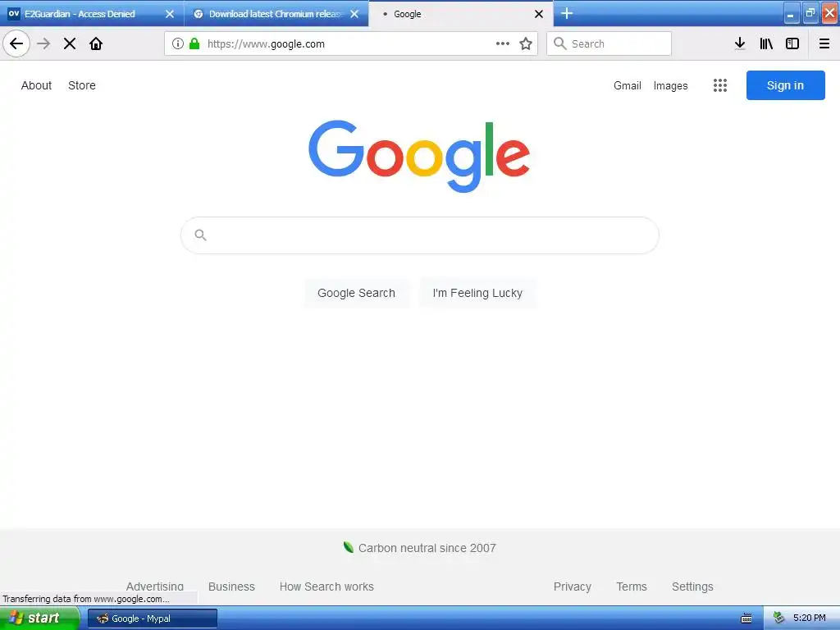
Task: Open the Gmail link
Action: [628, 85]
